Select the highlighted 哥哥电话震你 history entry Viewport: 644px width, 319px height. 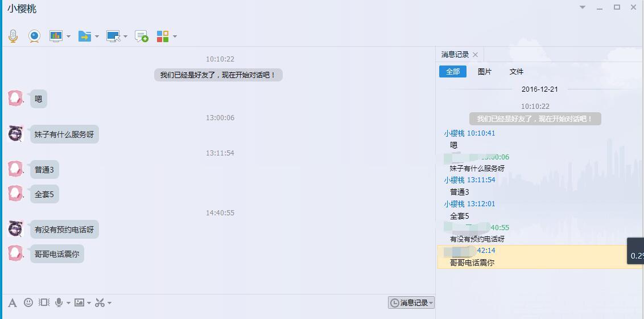click(x=540, y=257)
